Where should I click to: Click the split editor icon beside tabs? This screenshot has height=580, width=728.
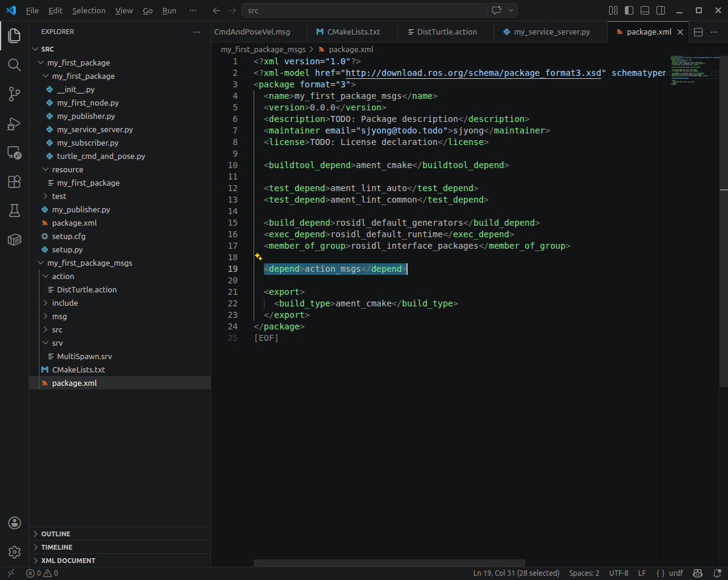pos(698,32)
